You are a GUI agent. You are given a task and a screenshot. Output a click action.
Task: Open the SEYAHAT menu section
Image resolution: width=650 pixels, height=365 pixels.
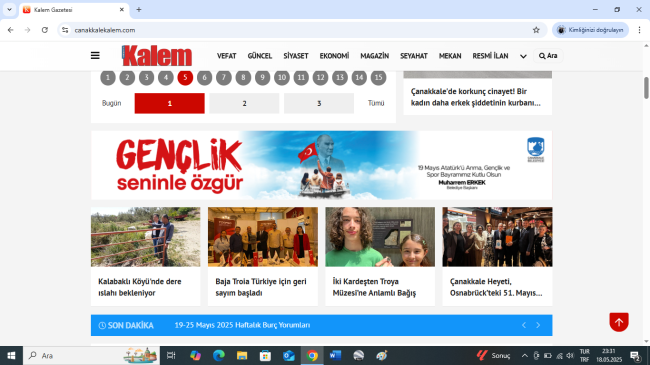pyautogui.click(x=414, y=56)
